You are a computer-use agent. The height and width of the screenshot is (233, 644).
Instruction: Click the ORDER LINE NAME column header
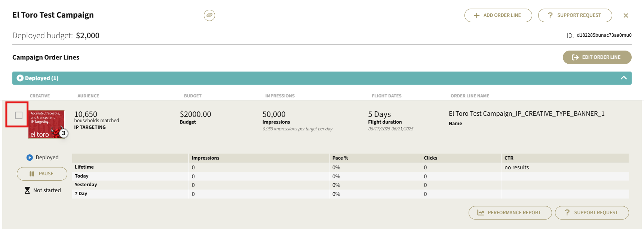(470, 96)
